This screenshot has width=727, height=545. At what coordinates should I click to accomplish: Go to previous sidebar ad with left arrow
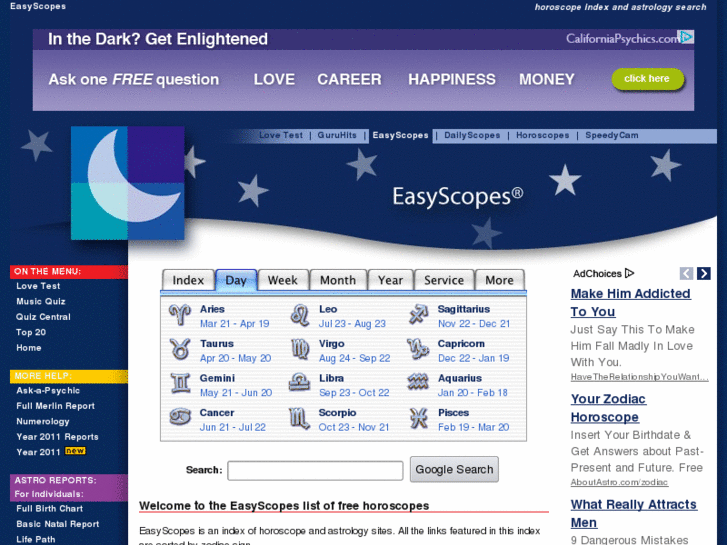click(x=687, y=274)
